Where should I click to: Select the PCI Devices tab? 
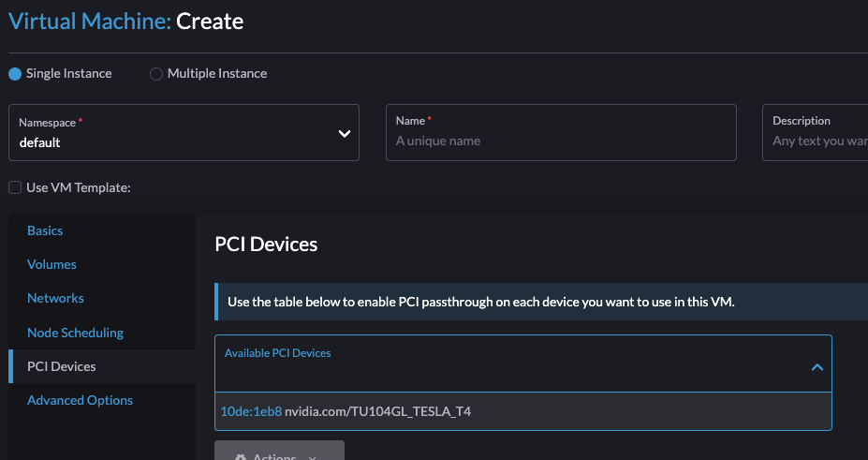pyautogui.click(x=61, y=366)
